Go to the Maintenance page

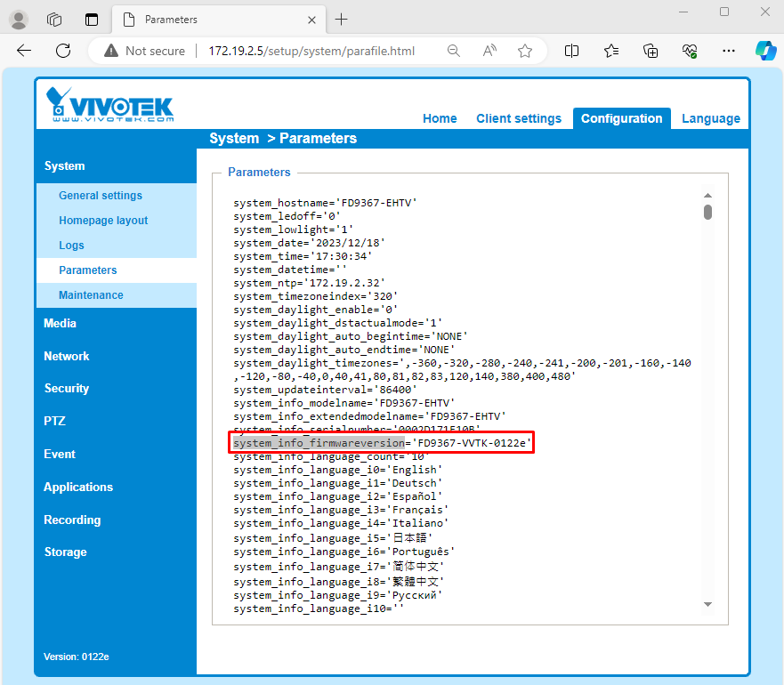[x=90, y=294]
